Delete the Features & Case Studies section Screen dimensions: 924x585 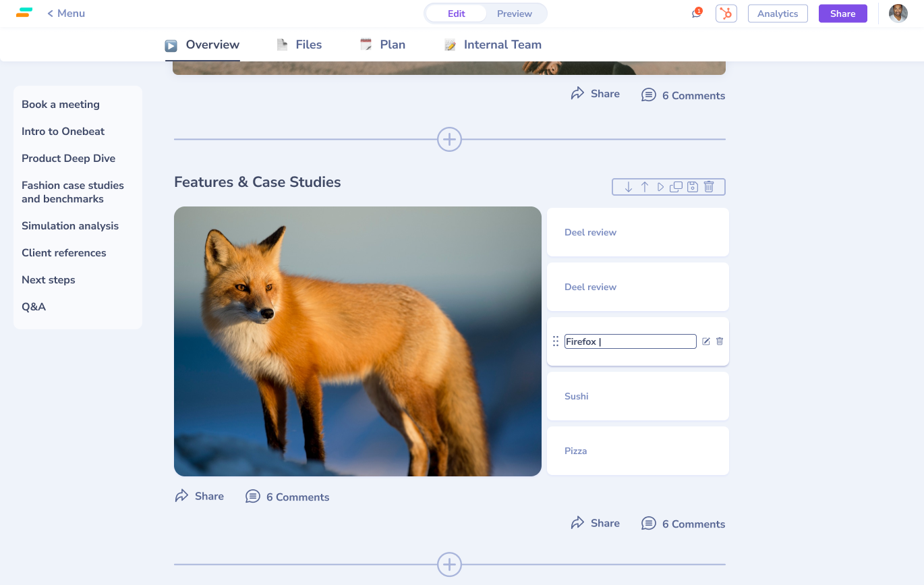(x=709, y=187)
